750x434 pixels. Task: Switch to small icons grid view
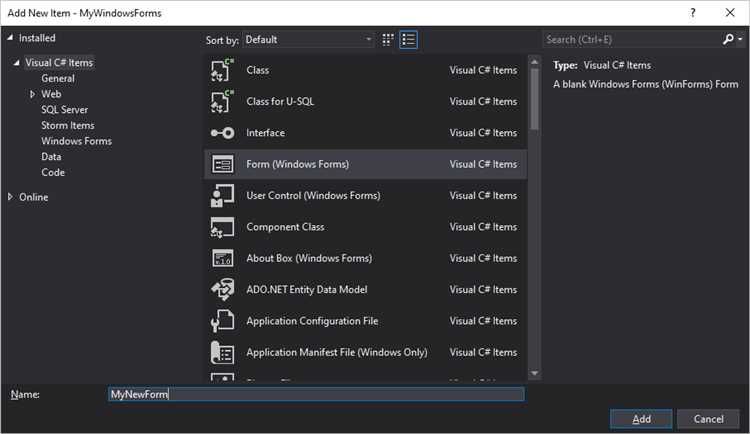(x=388, y=39)
